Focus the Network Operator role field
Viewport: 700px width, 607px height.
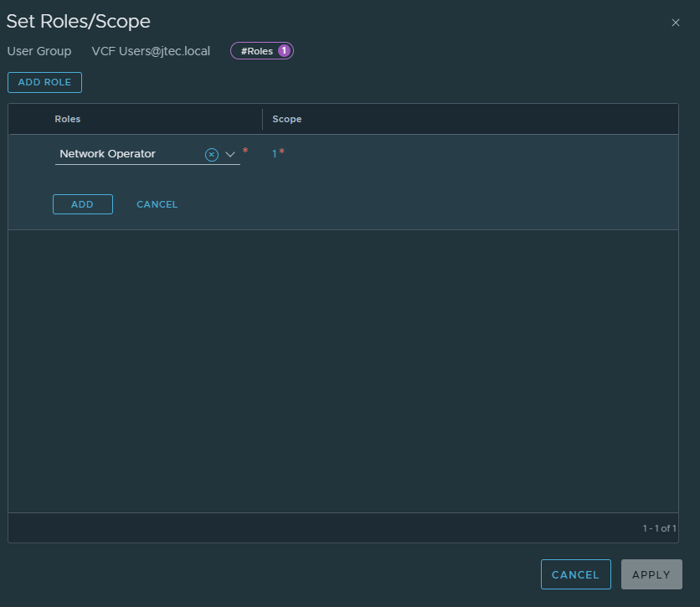pyautogui.click(x=130, y=154)
